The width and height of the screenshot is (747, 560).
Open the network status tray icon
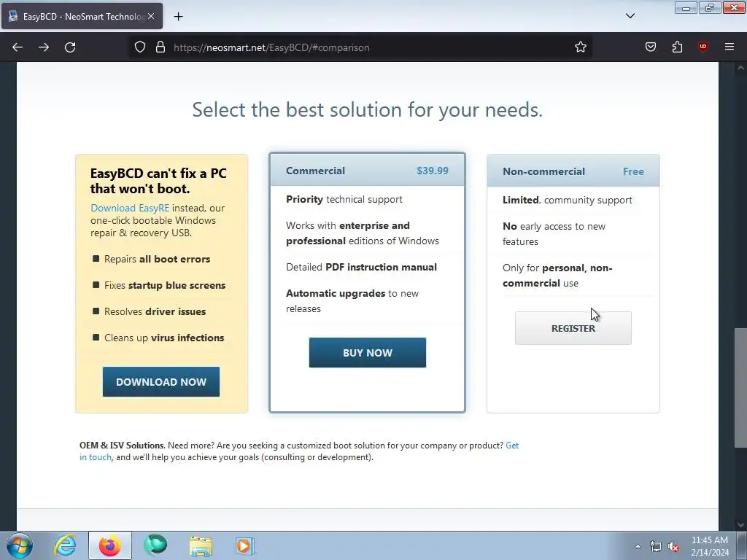(656, 547)
